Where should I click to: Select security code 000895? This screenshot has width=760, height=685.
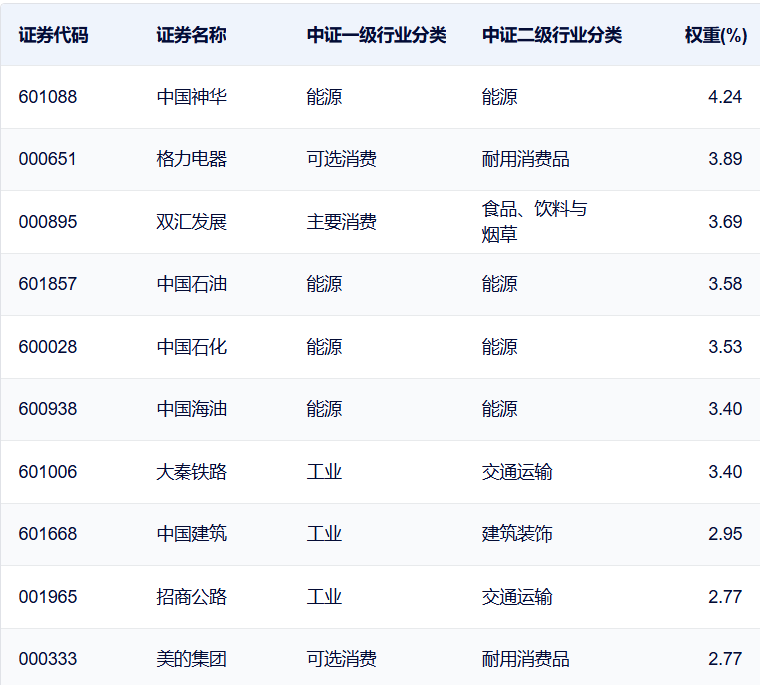48,222
